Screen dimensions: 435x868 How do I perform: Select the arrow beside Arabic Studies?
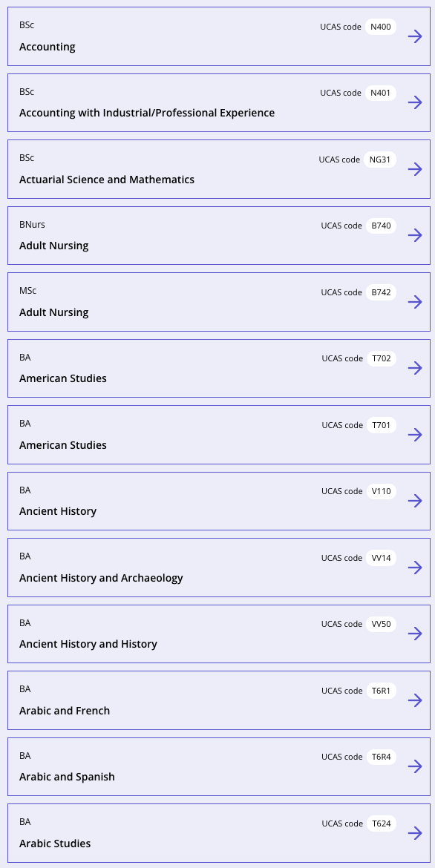coord(415,833)
